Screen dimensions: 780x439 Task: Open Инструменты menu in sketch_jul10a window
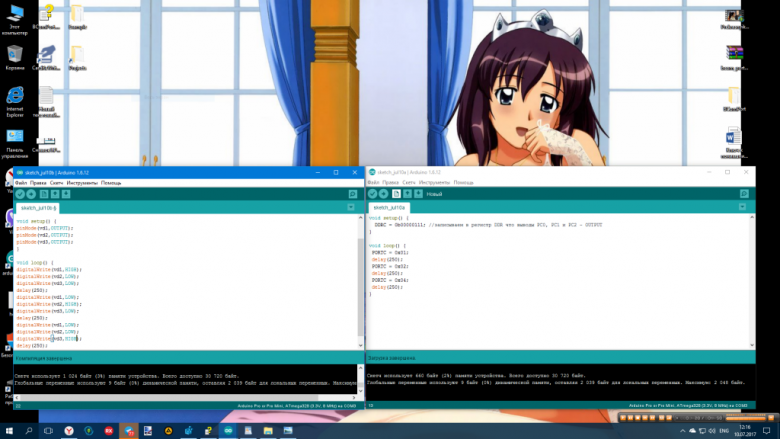click(434, 182)
